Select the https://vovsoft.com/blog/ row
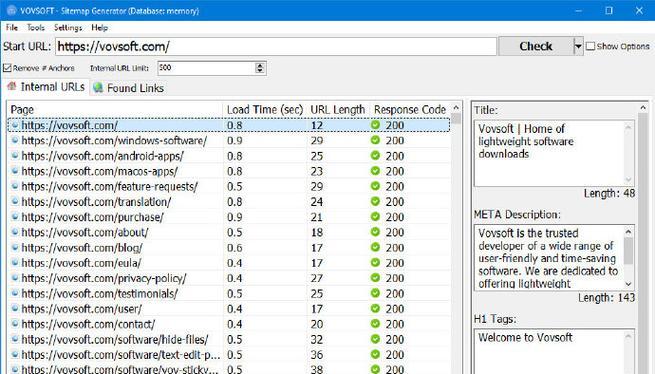Image resolution: width=655 pixels, height=374 pixels. [229, 247]
